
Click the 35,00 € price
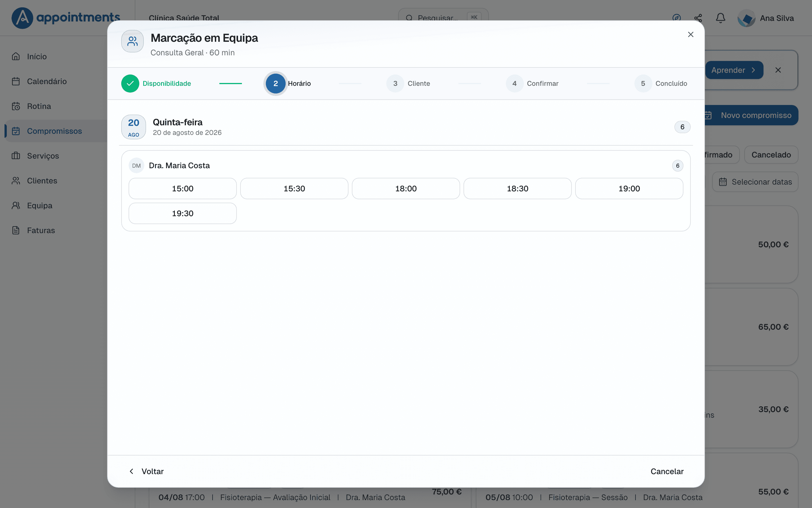pos(773,409)
